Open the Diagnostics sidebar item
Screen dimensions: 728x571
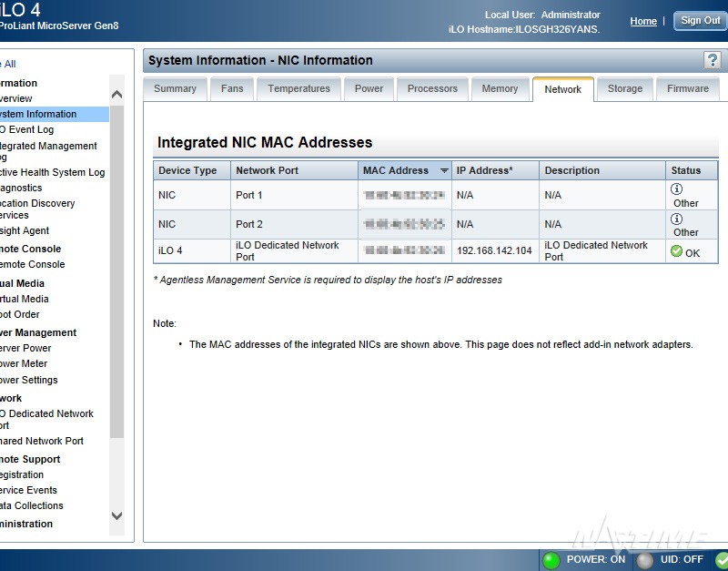[21, 188]
